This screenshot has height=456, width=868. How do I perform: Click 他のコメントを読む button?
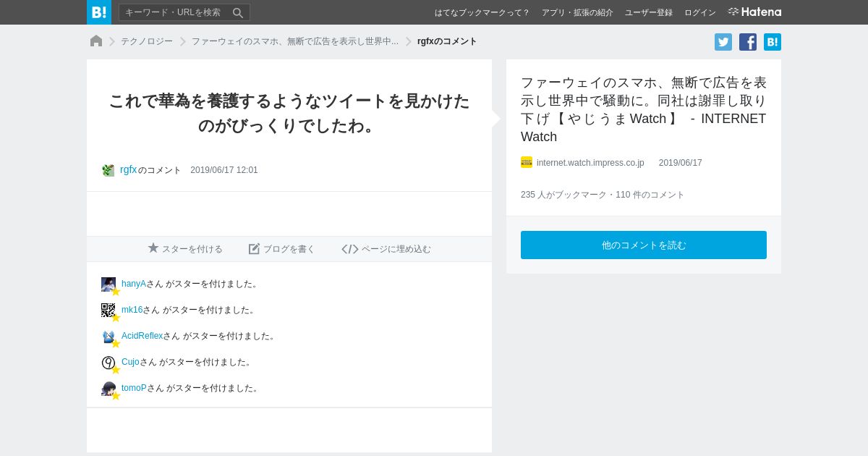coord(644,245)
